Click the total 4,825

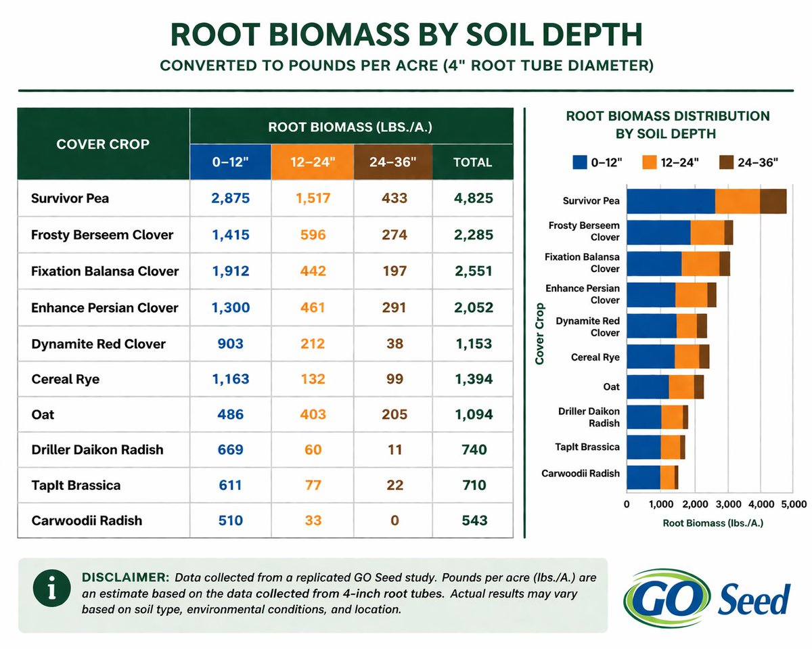[473, 199]
